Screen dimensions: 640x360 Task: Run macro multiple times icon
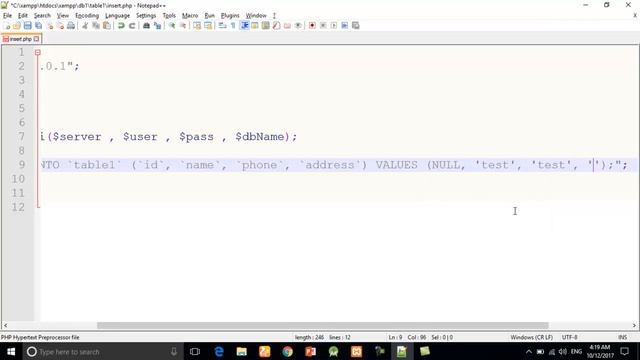coord(344,26)
